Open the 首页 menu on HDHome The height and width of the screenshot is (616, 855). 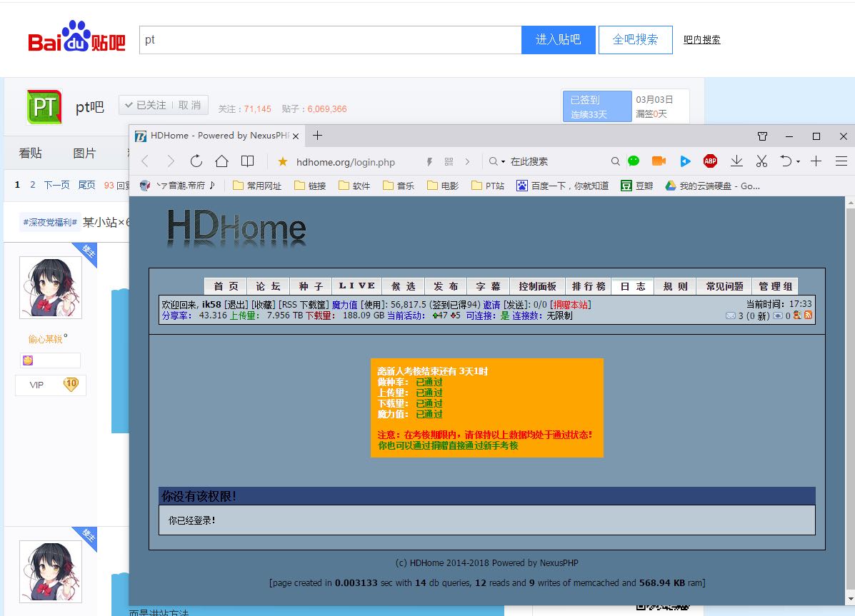(226, 286)
